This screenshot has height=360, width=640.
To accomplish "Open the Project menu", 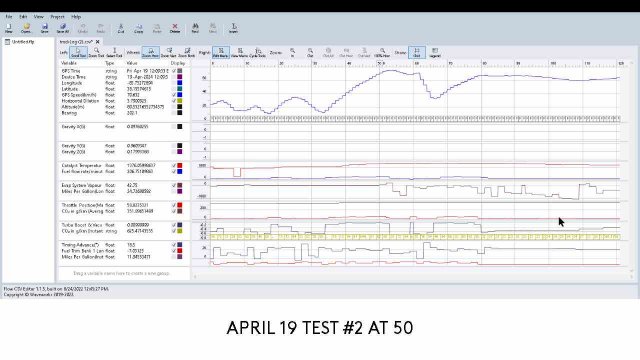I will click(x=58, y=17).
